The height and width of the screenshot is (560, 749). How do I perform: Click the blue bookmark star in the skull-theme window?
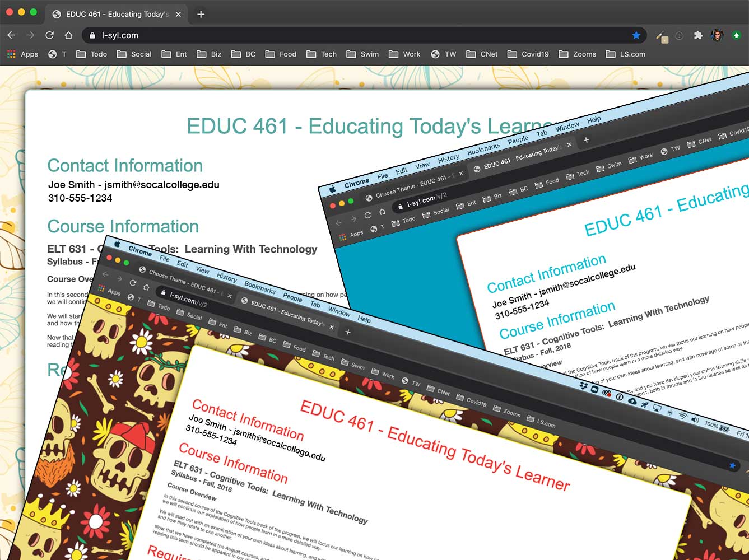point(732,465)
